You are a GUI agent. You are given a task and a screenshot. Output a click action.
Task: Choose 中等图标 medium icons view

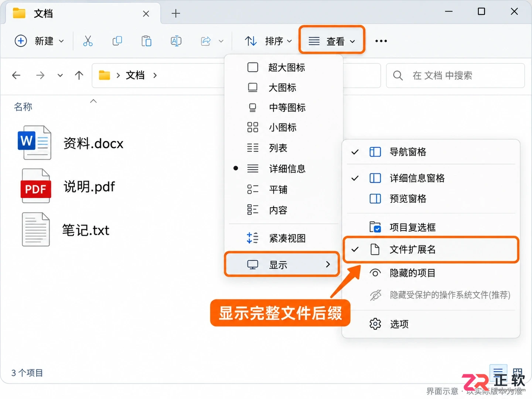(283, 108)
